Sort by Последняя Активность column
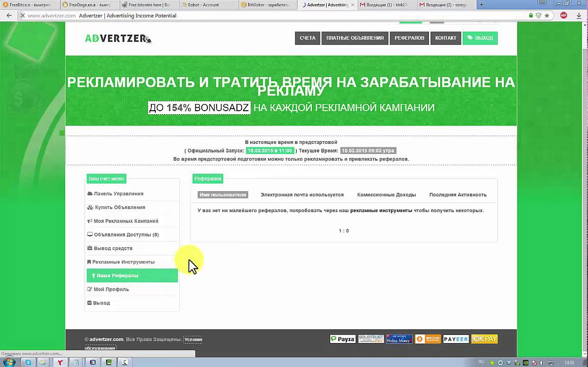 pyautogui.click(x=458, y=195)
